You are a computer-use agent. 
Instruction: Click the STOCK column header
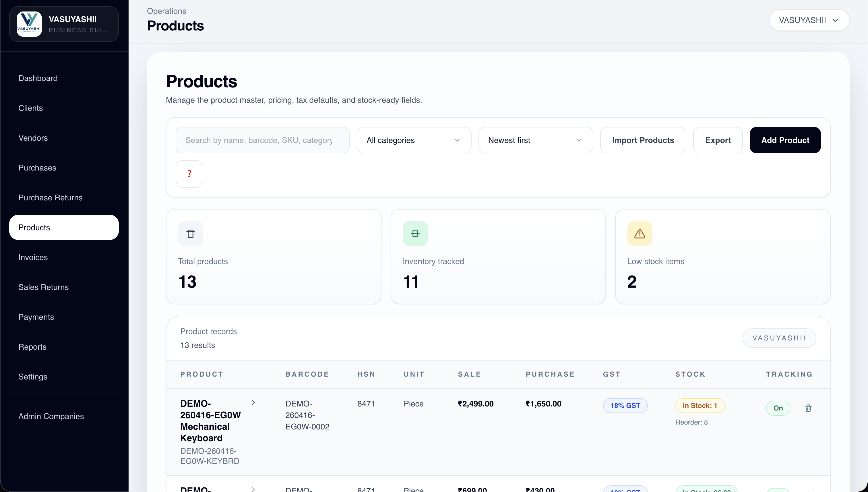point(690,374)
